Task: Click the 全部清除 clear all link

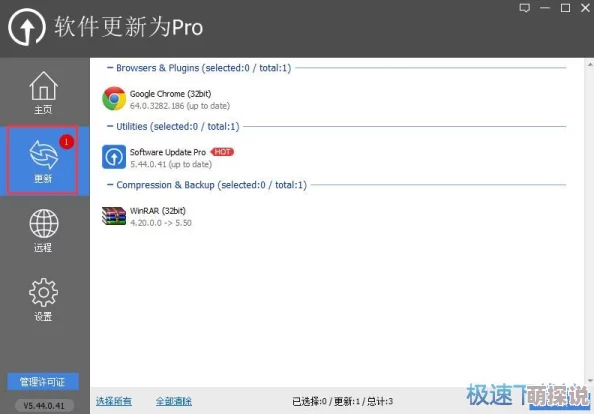Action: [x=174, y=401]
